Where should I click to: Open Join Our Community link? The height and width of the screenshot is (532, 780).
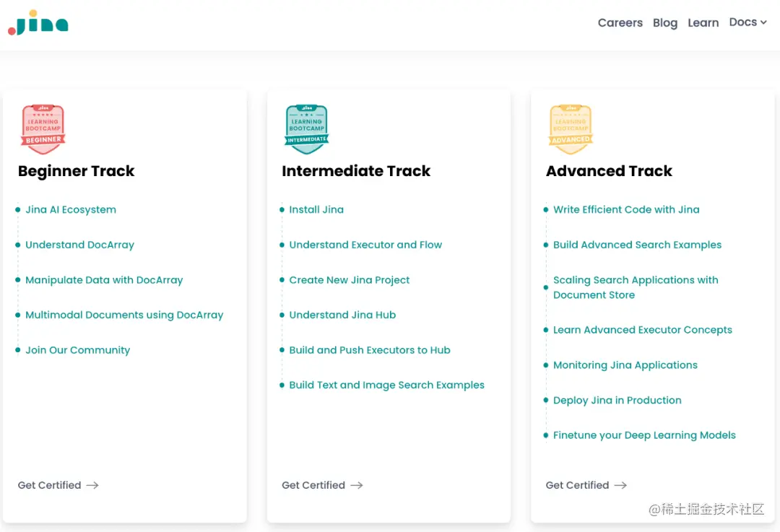click(77, 350)
